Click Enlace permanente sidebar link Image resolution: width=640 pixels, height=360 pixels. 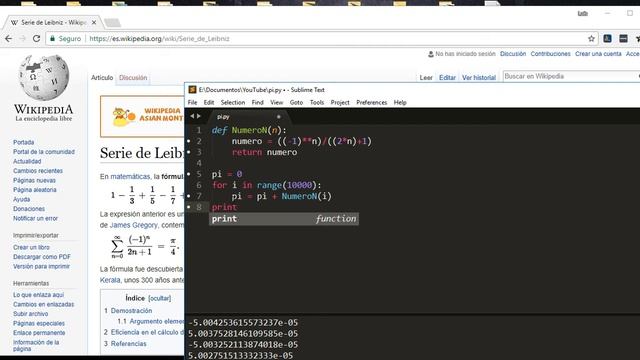coord(39,333)
